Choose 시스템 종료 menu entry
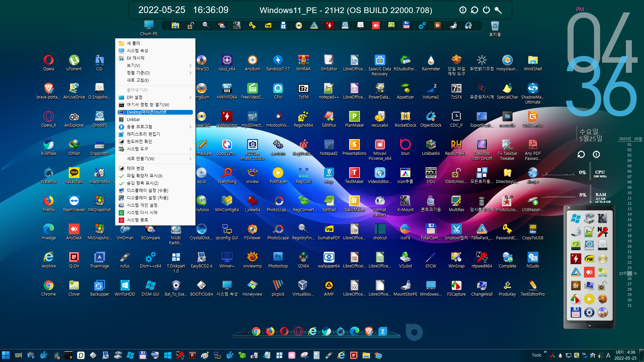The image size is (644, 362). click(155, 220)
